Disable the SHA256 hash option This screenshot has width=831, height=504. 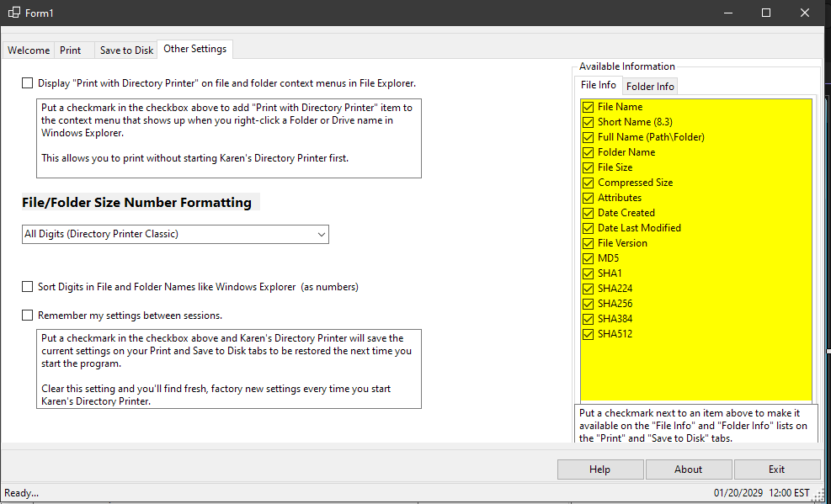click(588, 304)
